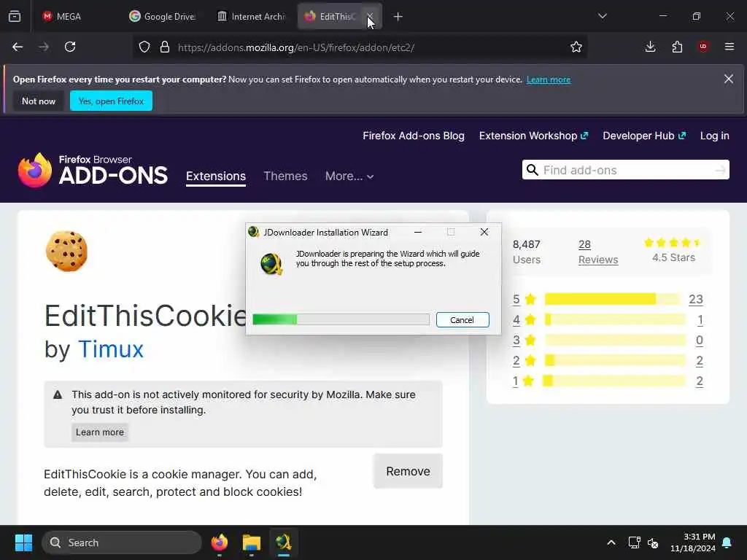Click the EditThisCookie cookie icon
747x560 pixels.
(66, 252)
